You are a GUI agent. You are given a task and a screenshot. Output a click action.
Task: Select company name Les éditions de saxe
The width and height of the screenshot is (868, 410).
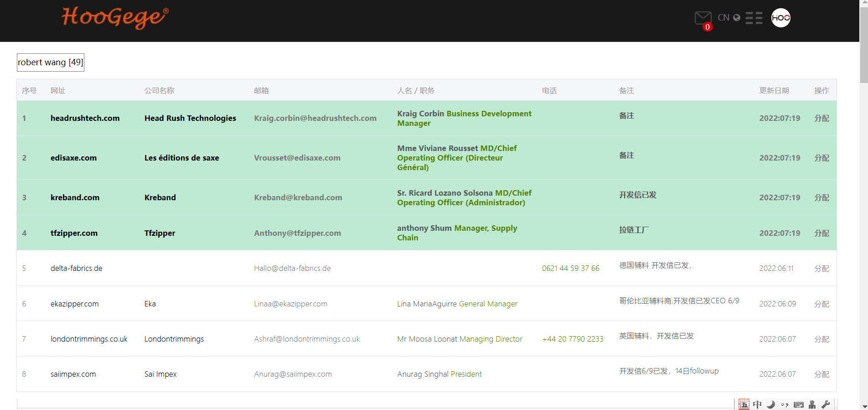pos(181,158)
